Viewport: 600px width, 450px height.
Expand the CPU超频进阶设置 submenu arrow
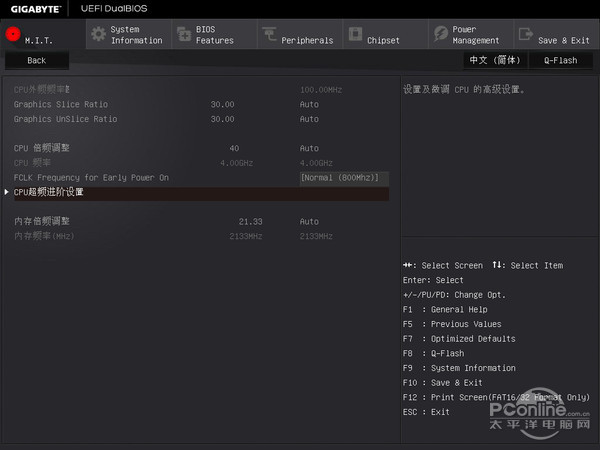point(7,192)
